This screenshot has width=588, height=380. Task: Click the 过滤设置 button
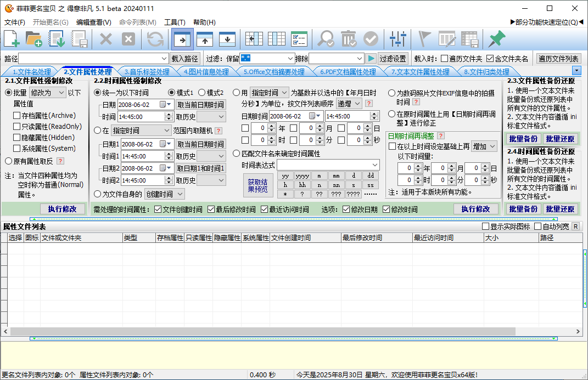tap(393, 59)
